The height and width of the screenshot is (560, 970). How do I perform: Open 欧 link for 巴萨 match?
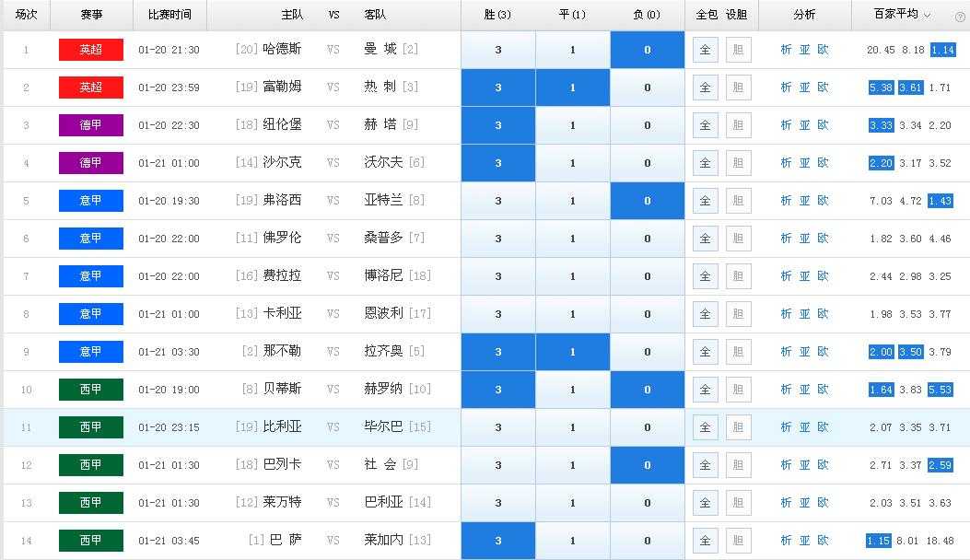click(823, 541)
